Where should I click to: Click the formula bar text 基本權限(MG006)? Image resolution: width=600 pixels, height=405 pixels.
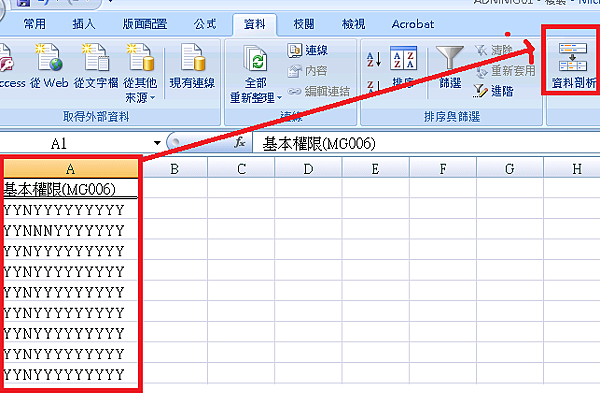tap(319, 144)
